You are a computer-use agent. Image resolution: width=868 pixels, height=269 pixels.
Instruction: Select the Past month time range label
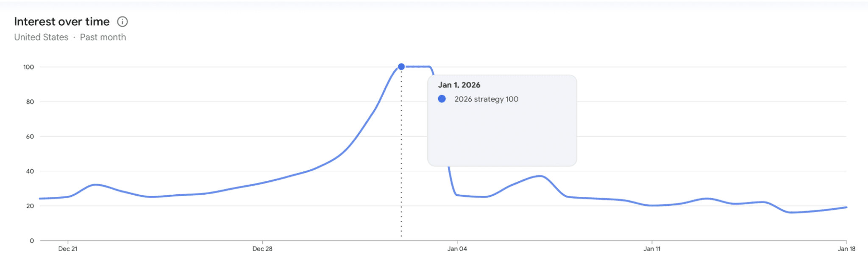point(103,37)
